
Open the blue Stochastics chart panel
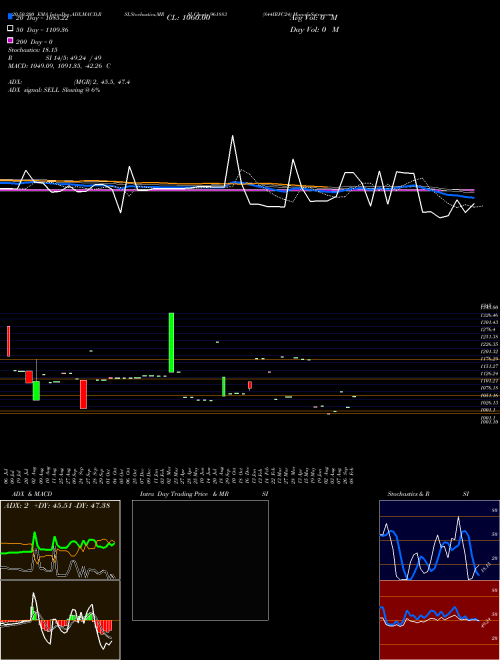tap(439, 540)
